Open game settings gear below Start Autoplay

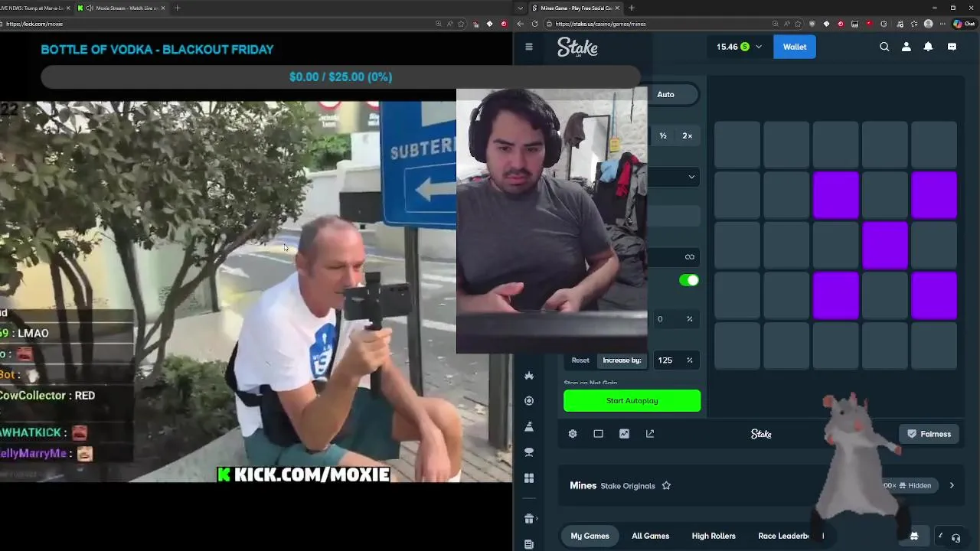tap(572, 434)
